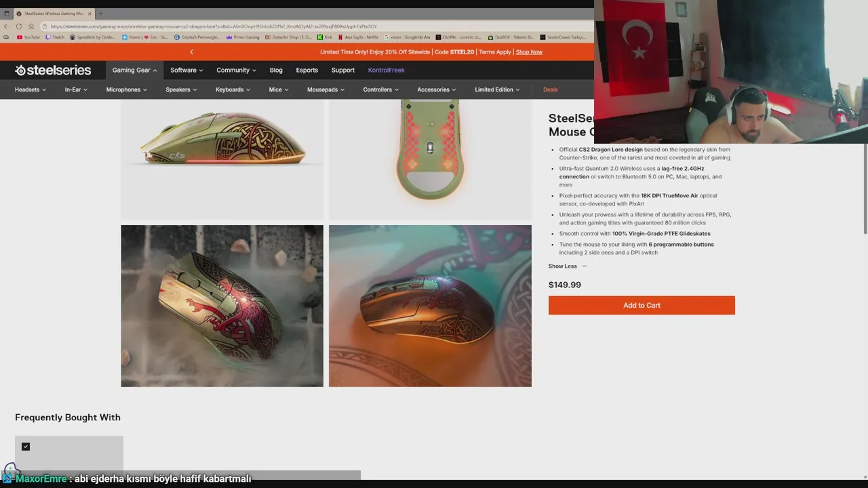868x488 pixels.
Task: Open the Limited Edition dropdown
Action: [x=497, y=89]
